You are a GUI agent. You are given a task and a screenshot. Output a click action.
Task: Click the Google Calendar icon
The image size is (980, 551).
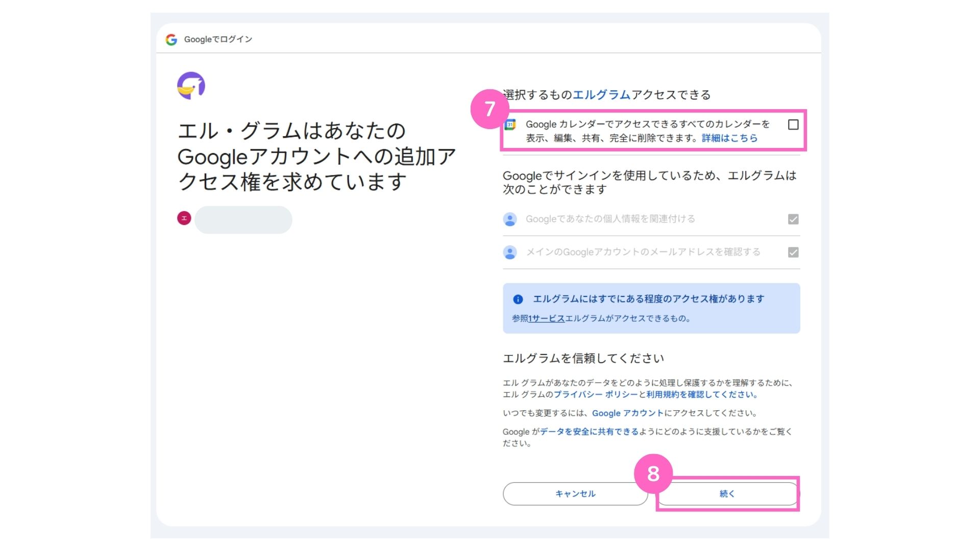point(510,124)
